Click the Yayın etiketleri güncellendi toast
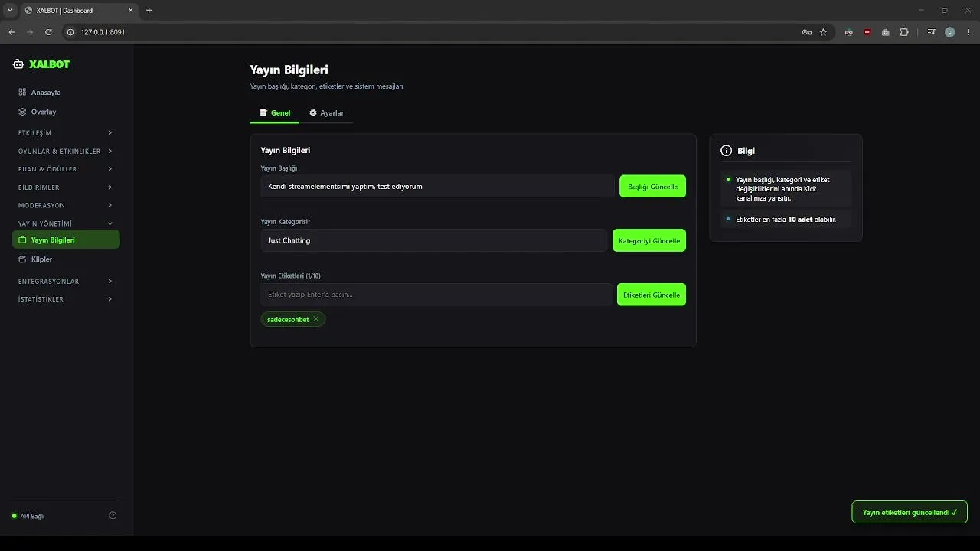The width and height of the screenshot is (980, 551). pos(910,512)
